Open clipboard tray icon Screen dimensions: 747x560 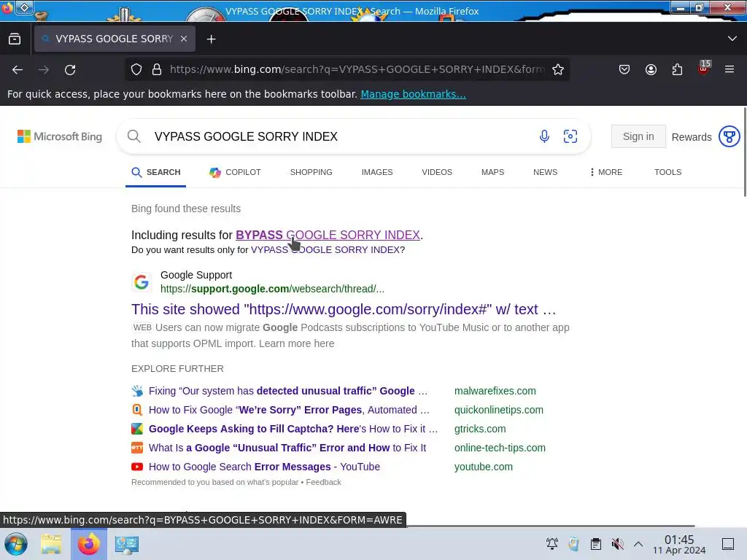coord(595,544)
